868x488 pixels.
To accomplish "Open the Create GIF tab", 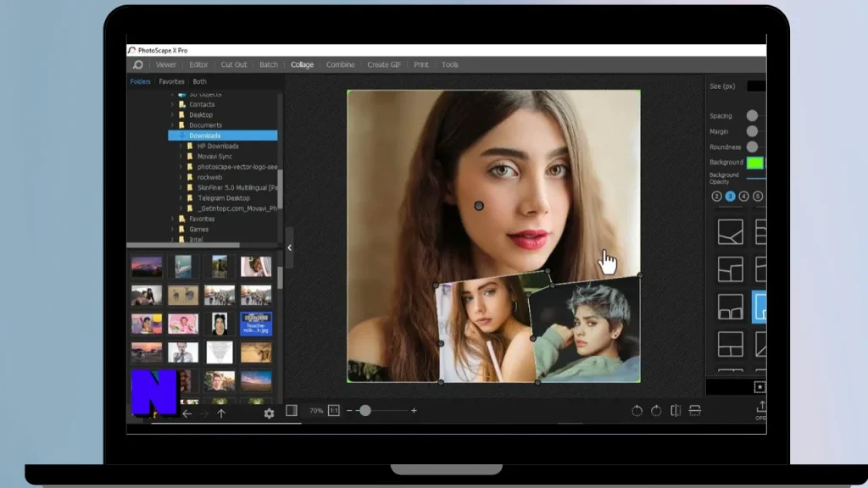I will (x=384, y=64).
